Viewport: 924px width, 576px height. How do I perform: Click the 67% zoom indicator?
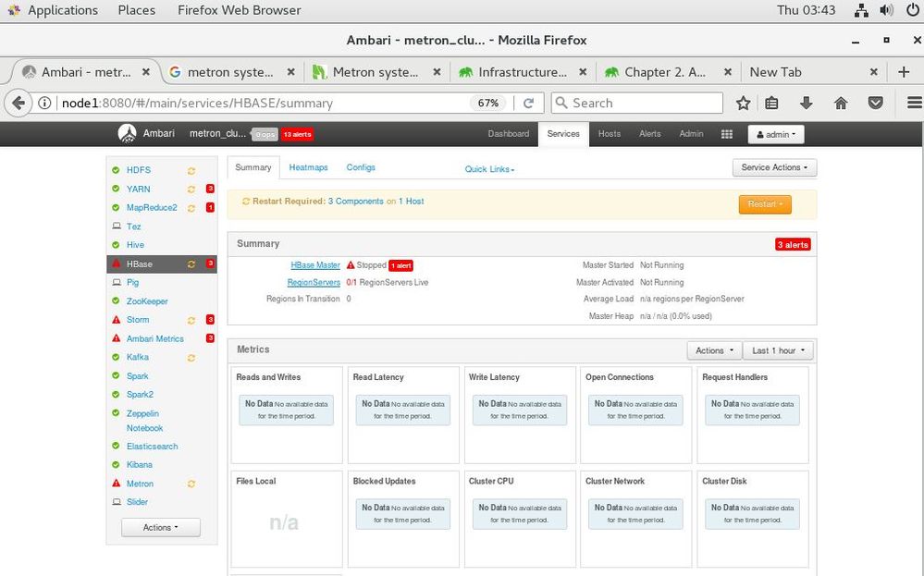488,103
